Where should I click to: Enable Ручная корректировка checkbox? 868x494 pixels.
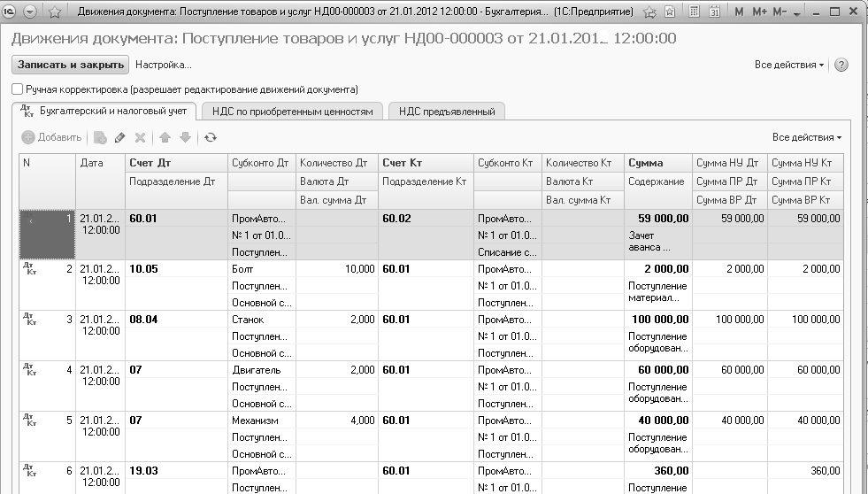pos(18,89)
